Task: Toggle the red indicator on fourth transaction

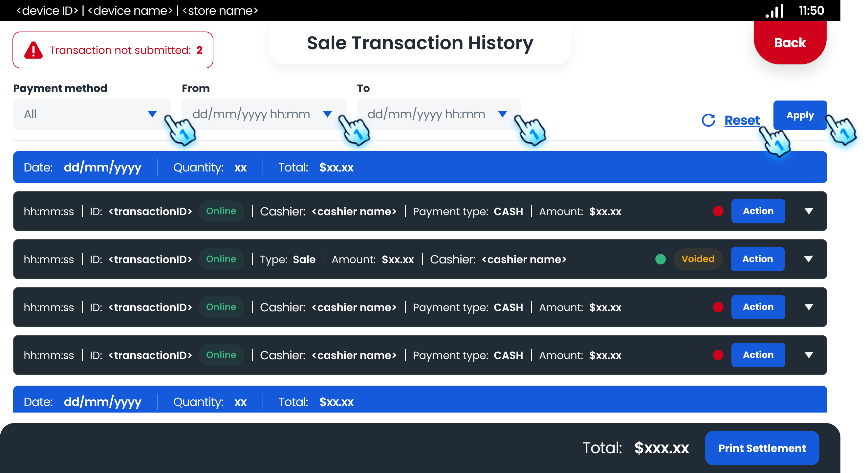Action: [x=719, y=355]
